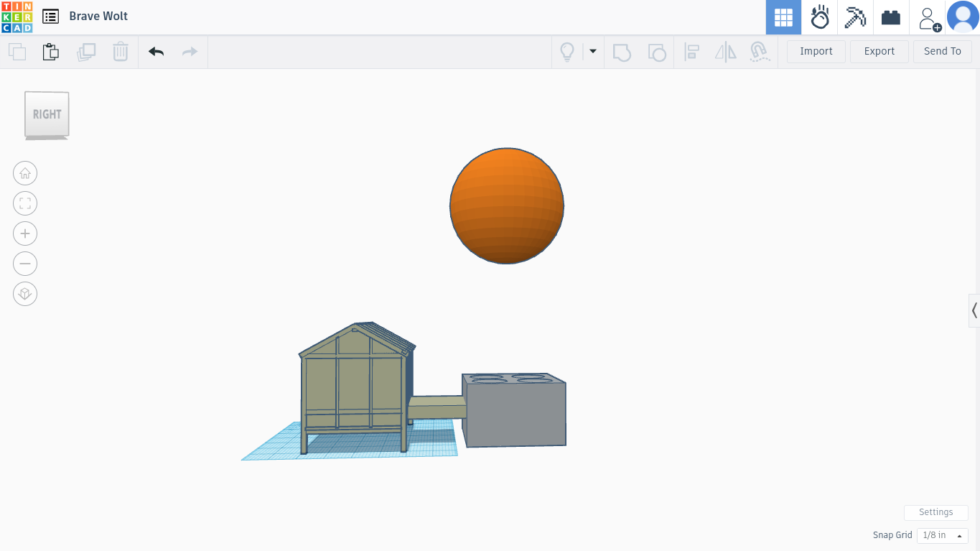Switch perspective or orthographic view cube icon
The image size is (980, 551).
pyautogui.click(x=25, y=294)
